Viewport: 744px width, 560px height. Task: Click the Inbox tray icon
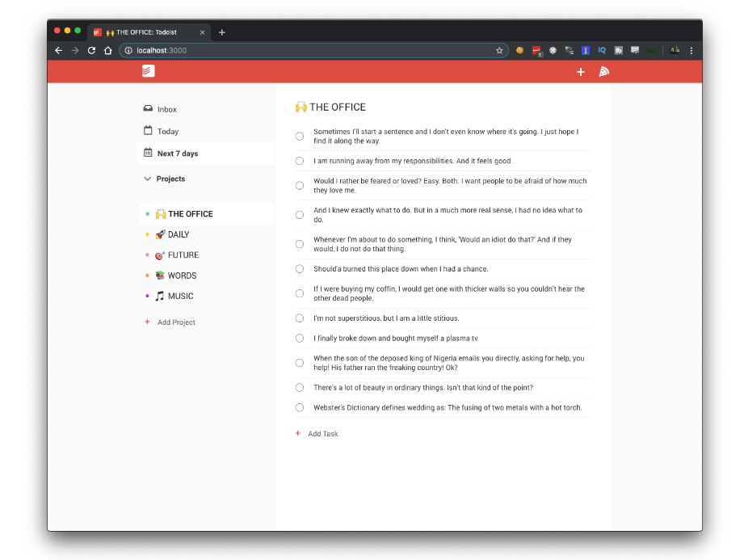point(148,109)
